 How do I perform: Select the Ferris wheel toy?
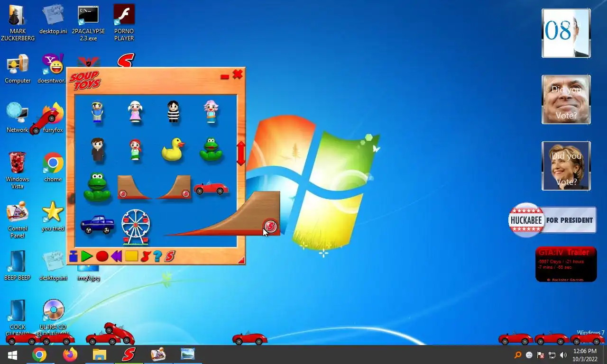click(x=136, y=227)
